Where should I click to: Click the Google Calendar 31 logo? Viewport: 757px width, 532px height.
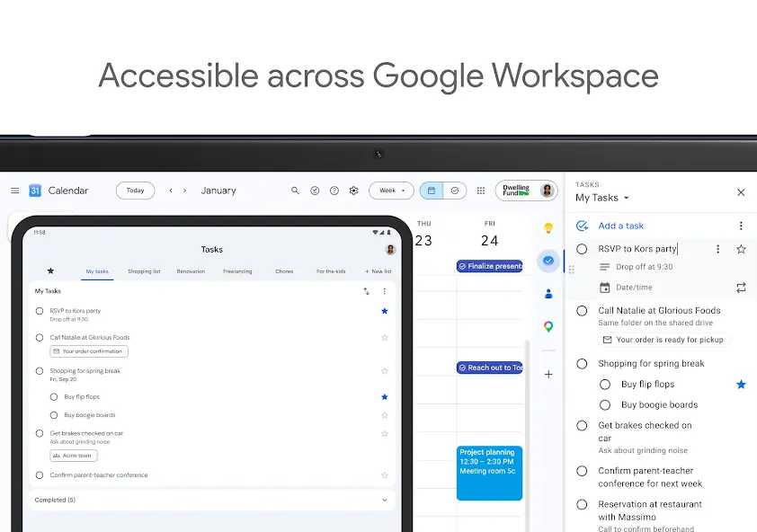click(x=35, y=191)
